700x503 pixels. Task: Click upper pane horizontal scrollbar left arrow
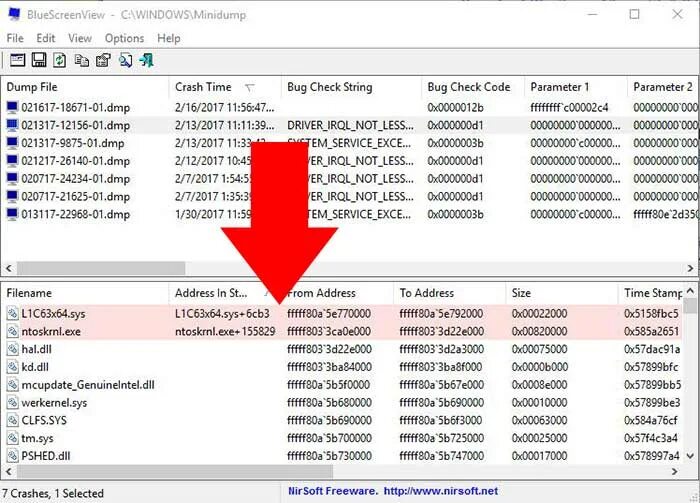tap(8, 268)
